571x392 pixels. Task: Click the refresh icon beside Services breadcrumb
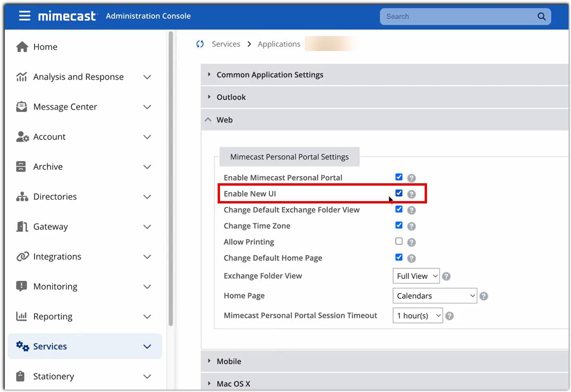coord(200,44)
